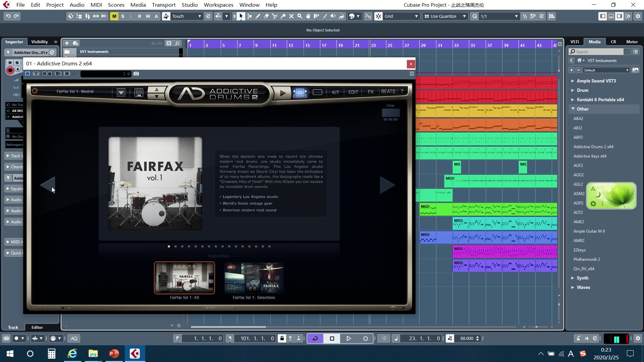Open PowerPoint from the taskbar
Screen dimensions: 644x362
pos(114,354)
